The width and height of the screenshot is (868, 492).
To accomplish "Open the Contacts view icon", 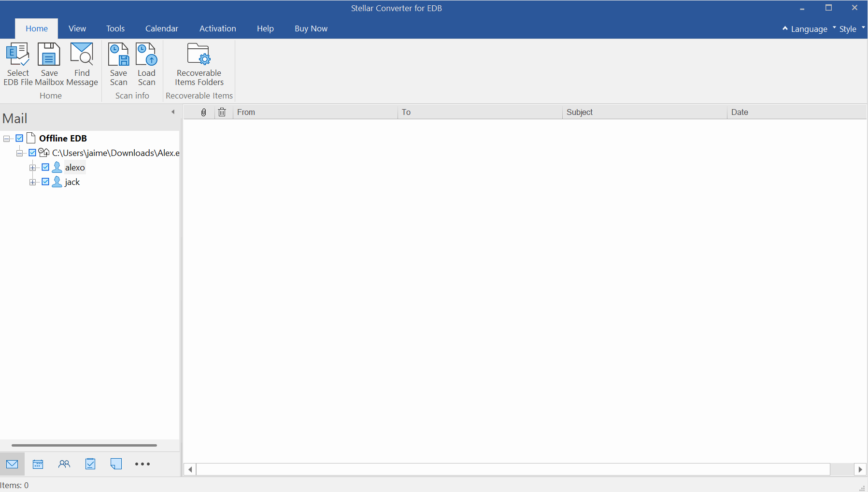I will tap(64, 464).
